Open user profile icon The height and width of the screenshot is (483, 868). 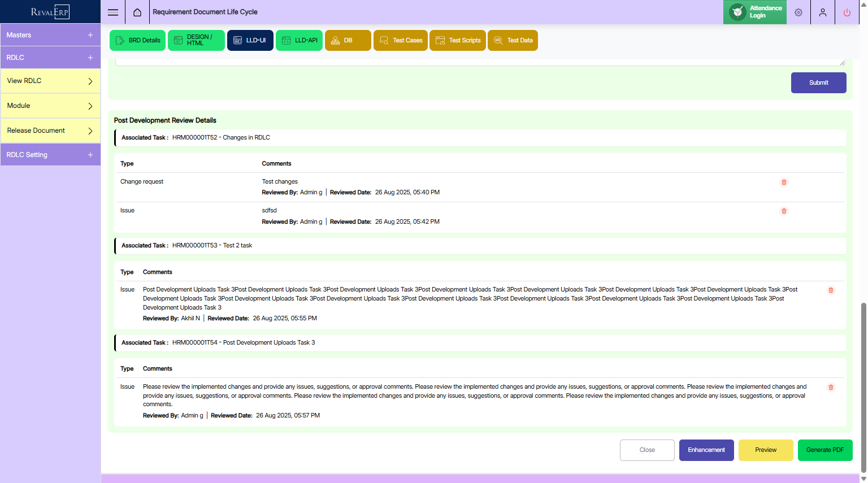pyautogui.click(x=823, y=12)
